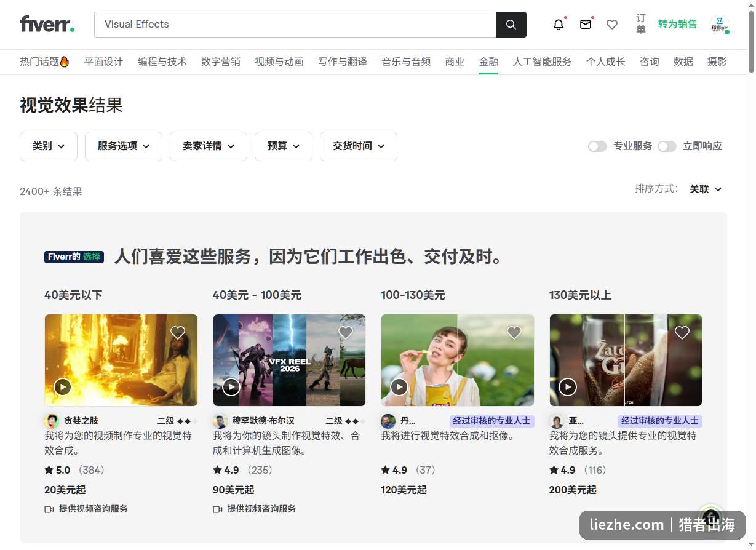Toggle the 立即响应 switch
Viewport: 756px width, 550px height.
(x=667, y=146)
